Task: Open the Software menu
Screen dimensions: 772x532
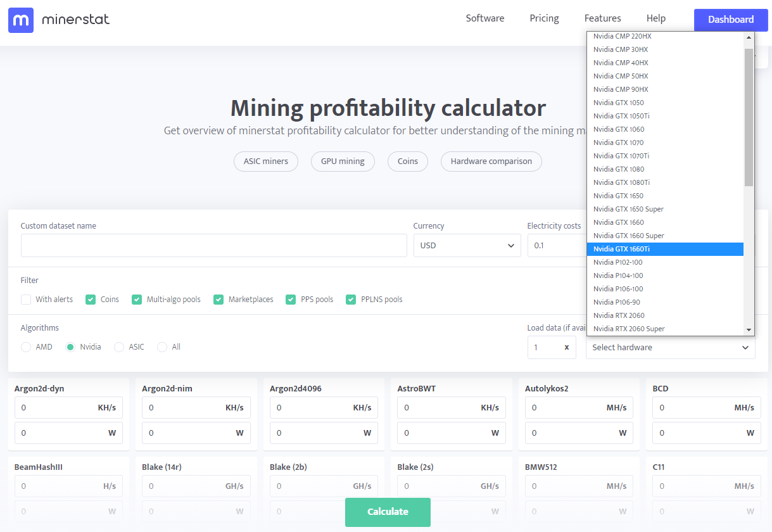Action: [x=484, y=18]
